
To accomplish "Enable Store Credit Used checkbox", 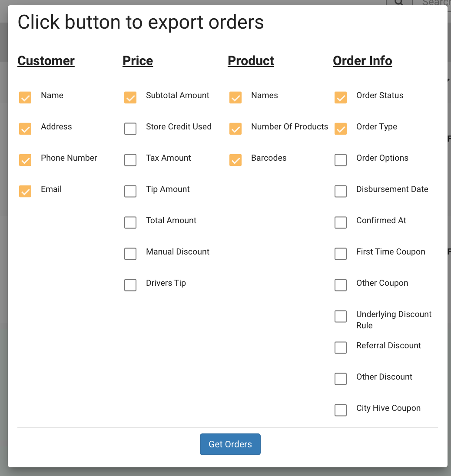I will point(130,129).
